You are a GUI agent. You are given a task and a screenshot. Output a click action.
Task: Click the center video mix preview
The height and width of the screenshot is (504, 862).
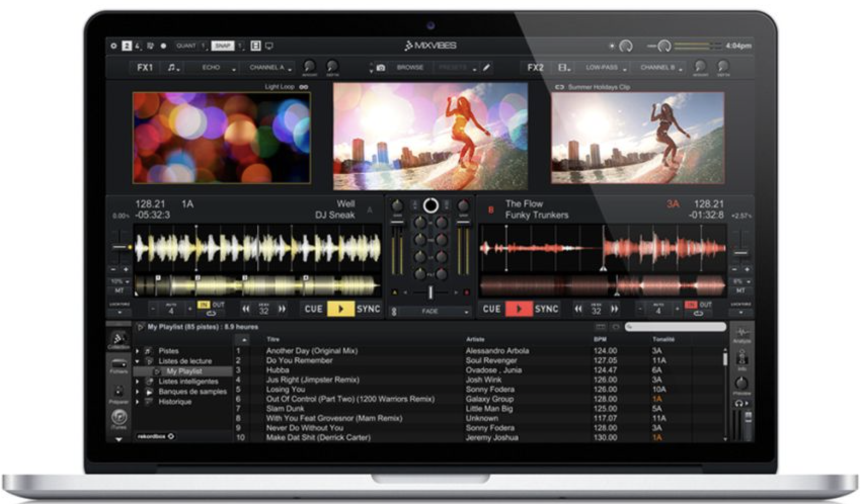pyautogui.click(x=430, y=136)
